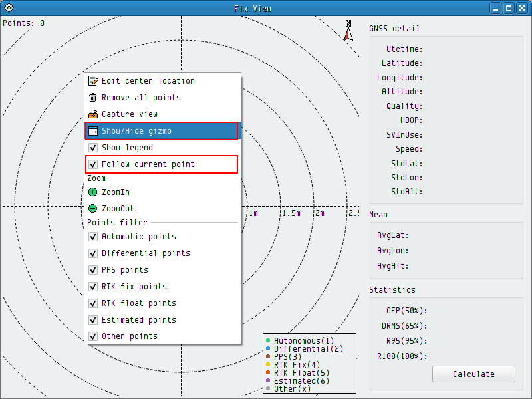Choose ZoomIn from the Zoom section
532x399 pixels.
pyautogui.click(x=162, y=192)
